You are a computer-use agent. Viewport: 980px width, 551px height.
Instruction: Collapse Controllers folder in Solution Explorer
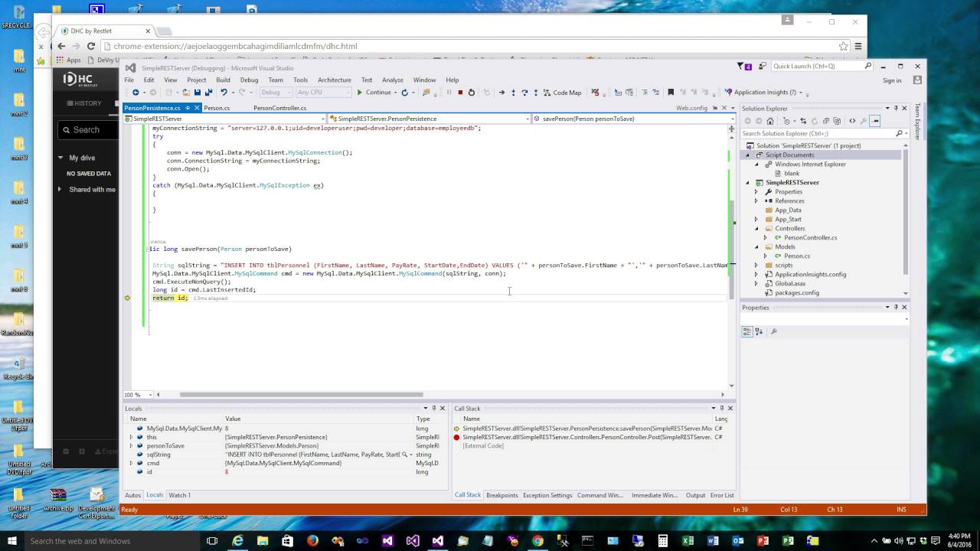tap(757, 228)
